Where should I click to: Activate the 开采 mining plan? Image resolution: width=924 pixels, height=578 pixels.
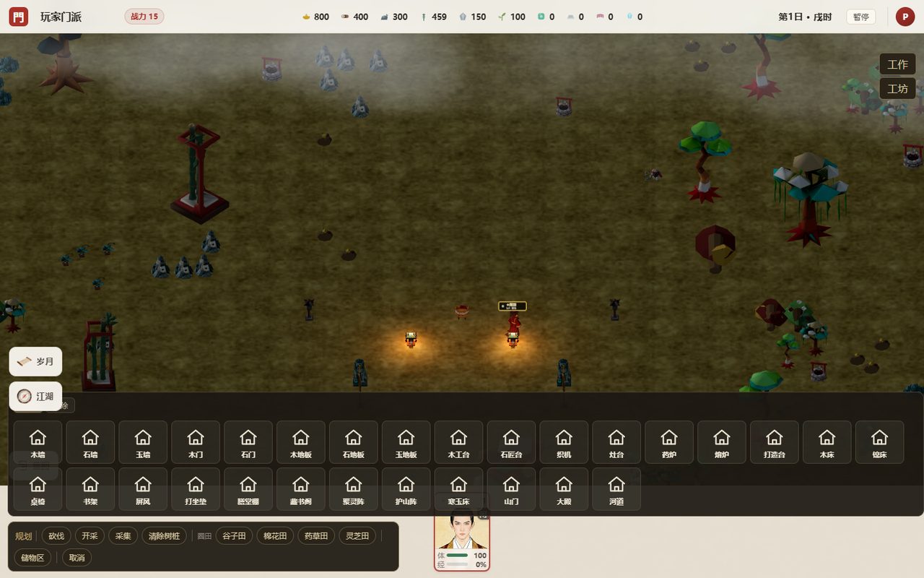point(90,536)
